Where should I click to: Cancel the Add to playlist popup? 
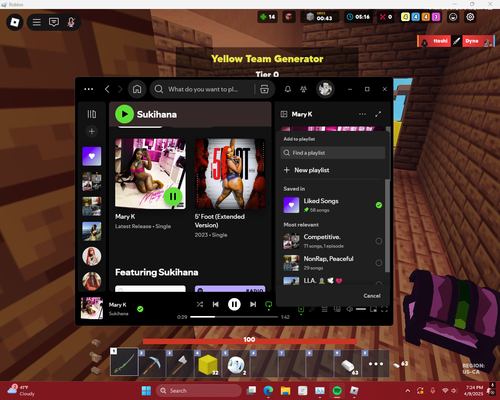point(372,296)
